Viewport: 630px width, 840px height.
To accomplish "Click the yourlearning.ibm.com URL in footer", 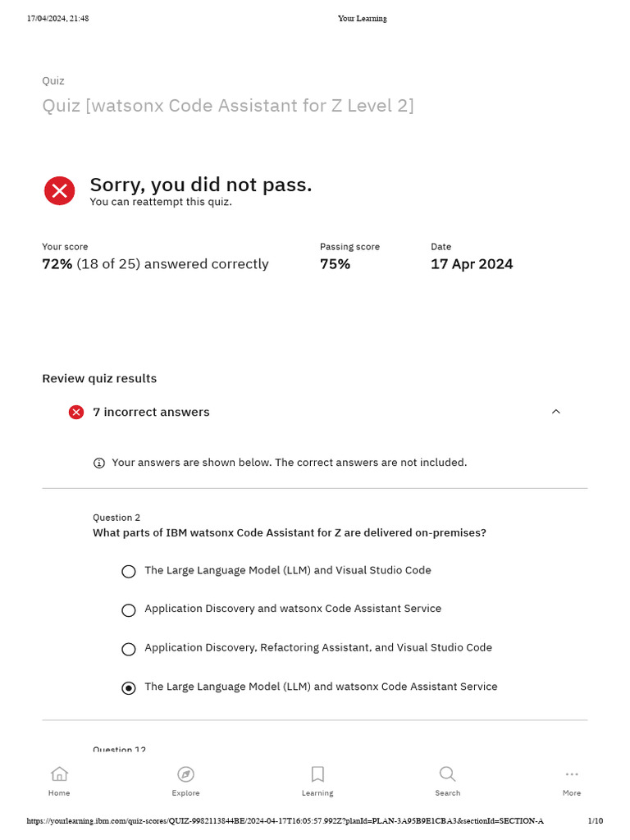I will (x=285, y=821).
